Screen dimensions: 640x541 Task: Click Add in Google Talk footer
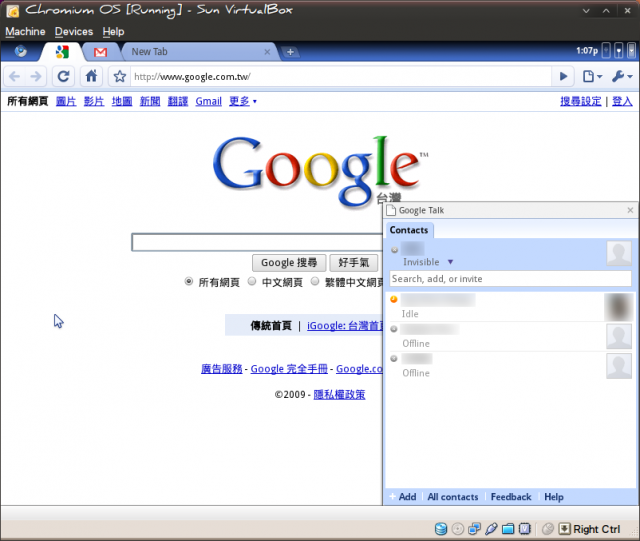[403, 497]
